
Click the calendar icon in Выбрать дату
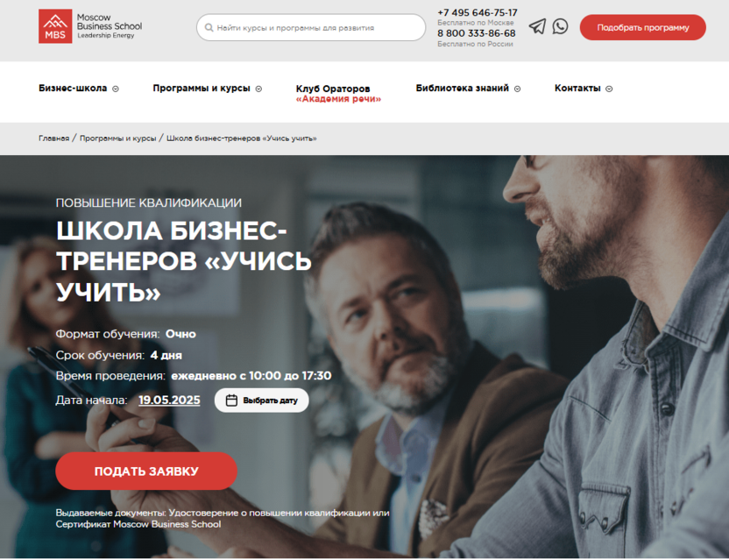(231, 401)
